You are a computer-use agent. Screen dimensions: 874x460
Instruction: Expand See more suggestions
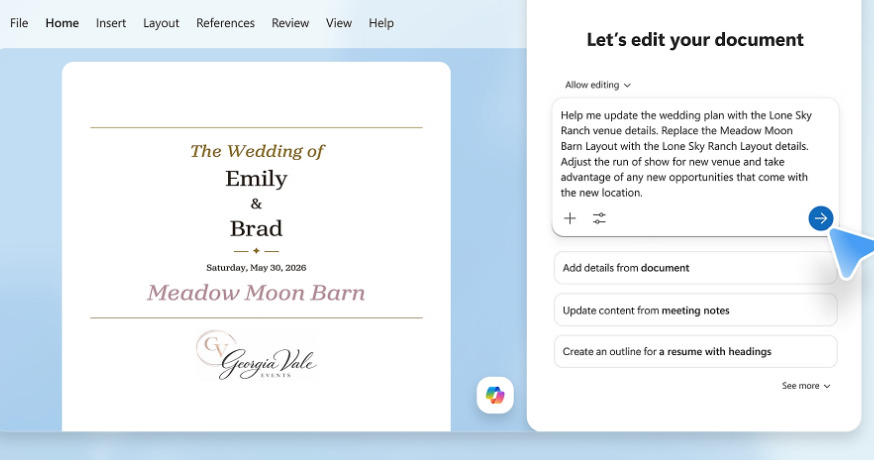tap(806, 386)
